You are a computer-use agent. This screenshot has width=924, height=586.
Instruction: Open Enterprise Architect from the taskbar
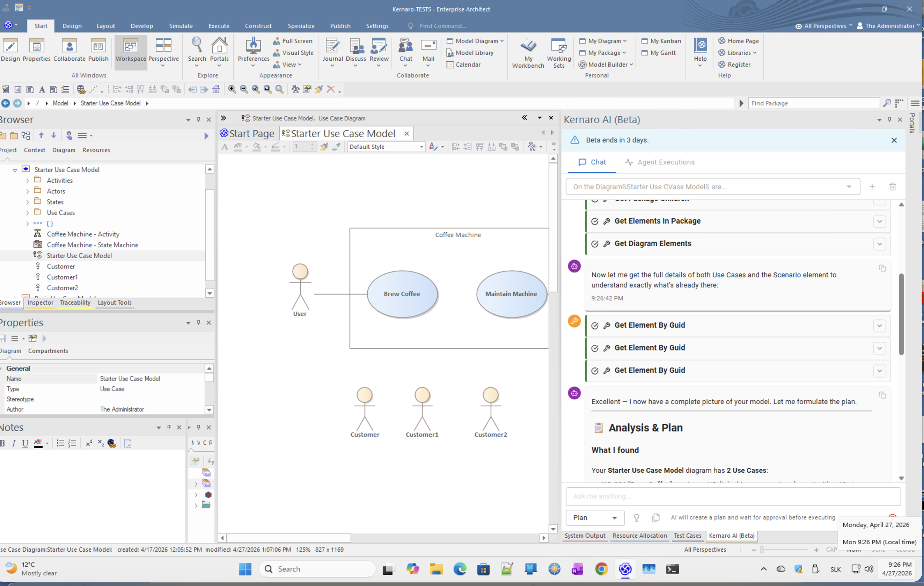(x=625, y=569)
